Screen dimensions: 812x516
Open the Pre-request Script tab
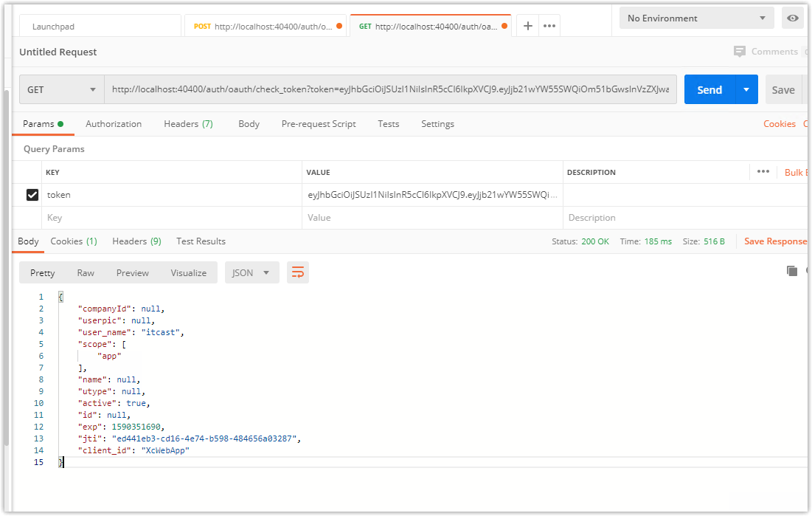(319, 124)
